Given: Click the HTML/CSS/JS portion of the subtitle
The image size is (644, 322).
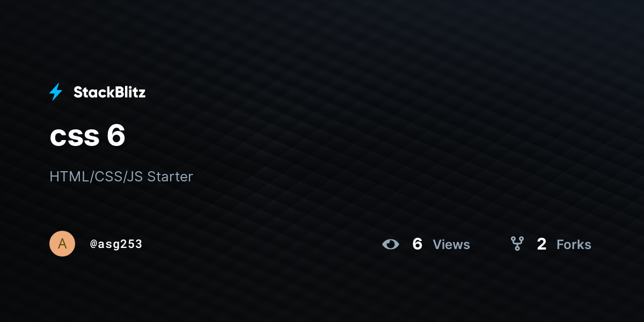Looking at the screenshot, I should point(96,176).
